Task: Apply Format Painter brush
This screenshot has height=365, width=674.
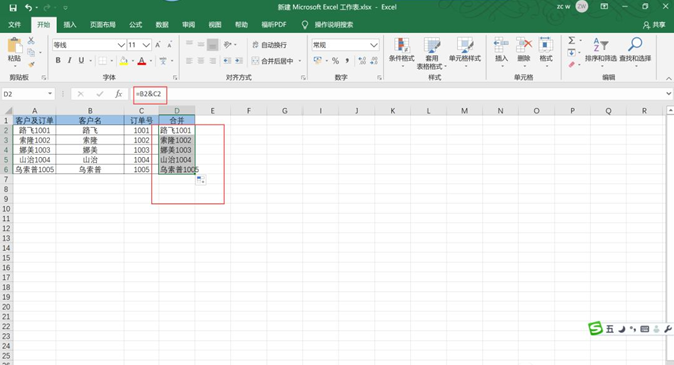Action: tap(31, 64)
